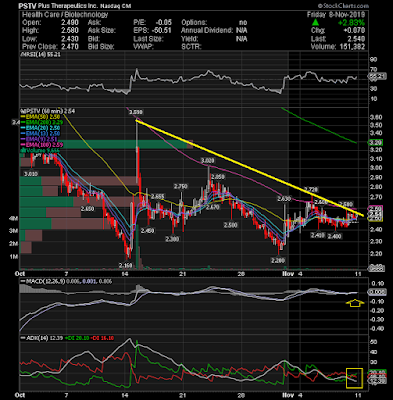Click the Low value 2.430
Screen dimensions: 393x400
70,39
